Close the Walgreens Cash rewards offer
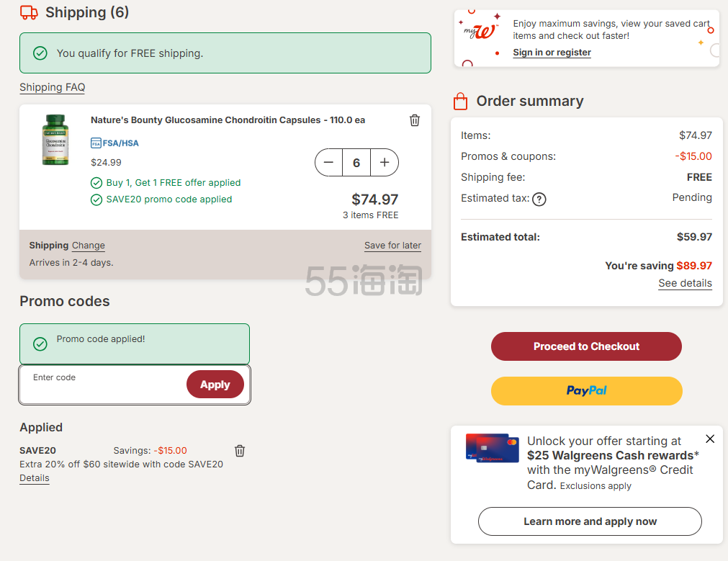This screenshot has width=728, height=561. click(x=710, y=439)
